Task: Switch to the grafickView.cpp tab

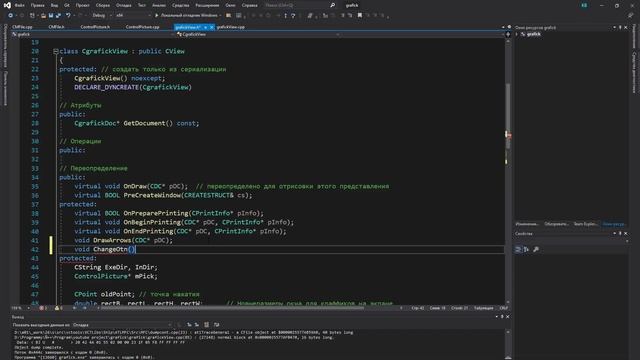Action: pos(231,27)
